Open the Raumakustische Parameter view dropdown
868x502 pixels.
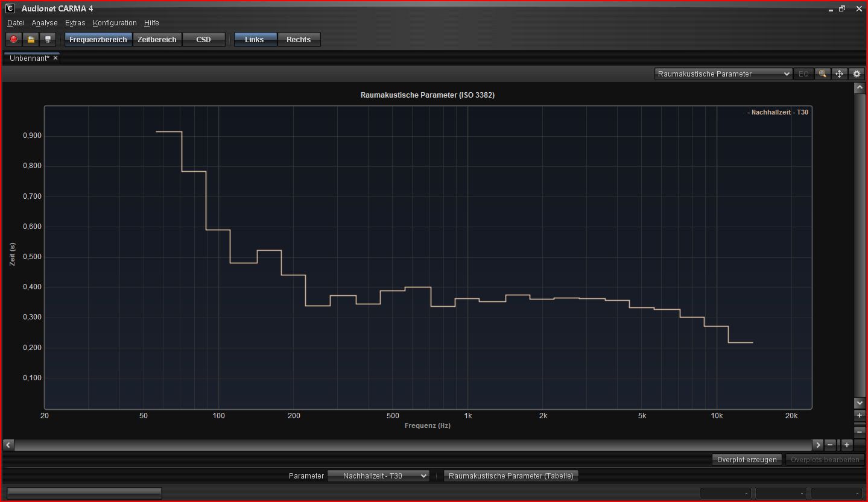(723, 74)
